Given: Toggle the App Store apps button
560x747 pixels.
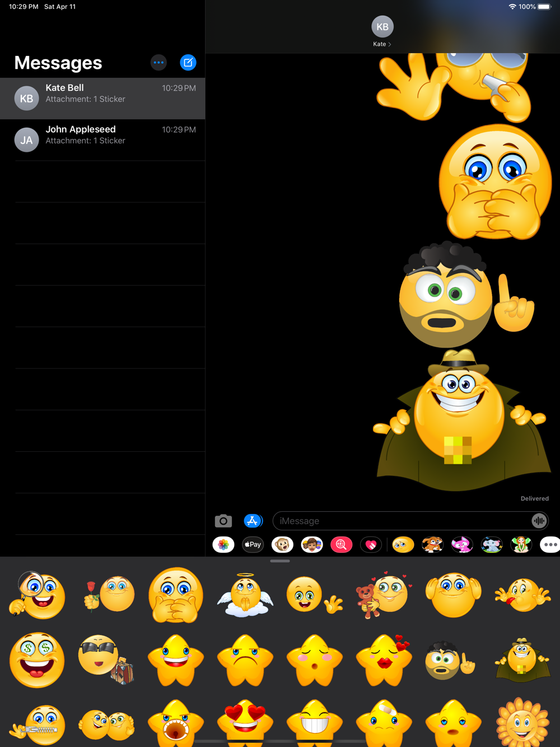Looking at the screenshot, I should pos(253,521).
